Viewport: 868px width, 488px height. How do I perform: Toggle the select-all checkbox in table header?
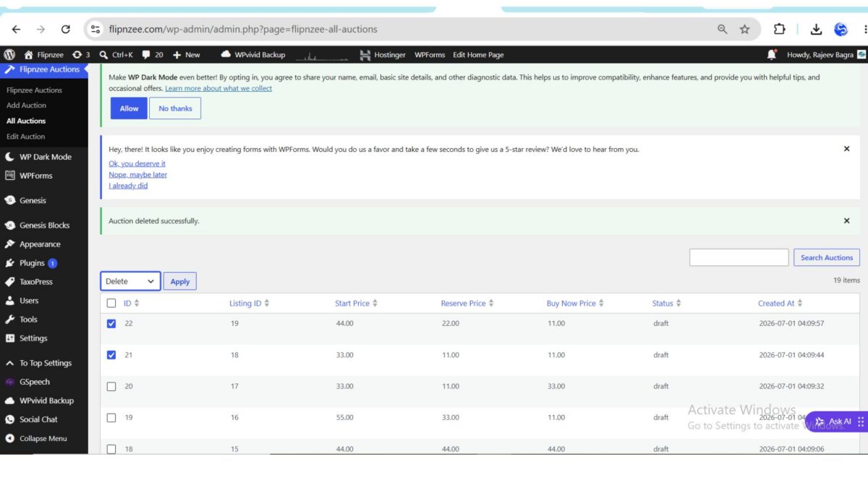coord(111,304)
